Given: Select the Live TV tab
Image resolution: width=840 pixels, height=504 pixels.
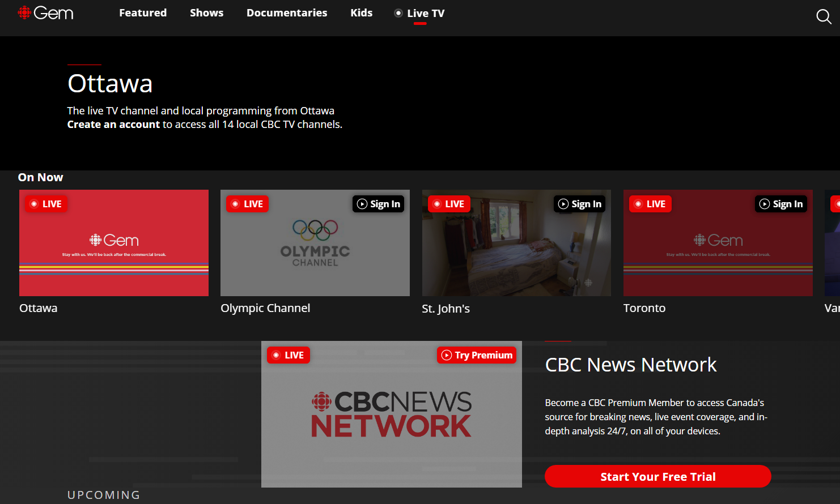Looking at the screenshot, I should (x=419, y=13).
